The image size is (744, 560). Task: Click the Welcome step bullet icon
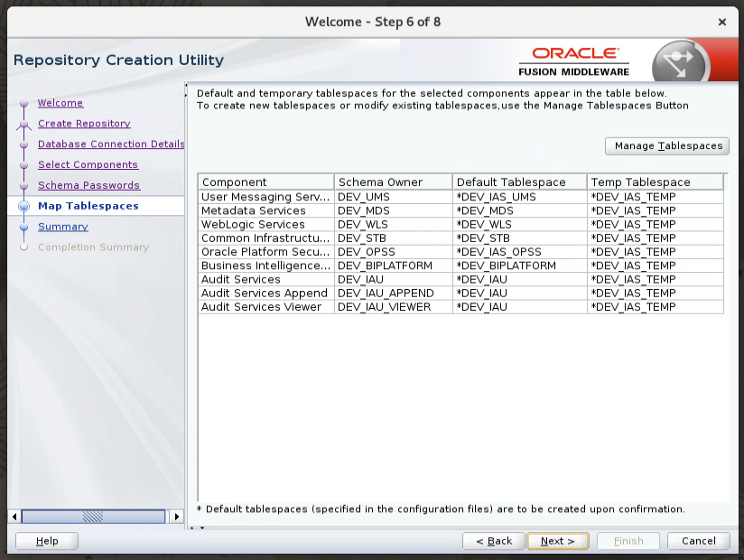[x=23, y=103]
